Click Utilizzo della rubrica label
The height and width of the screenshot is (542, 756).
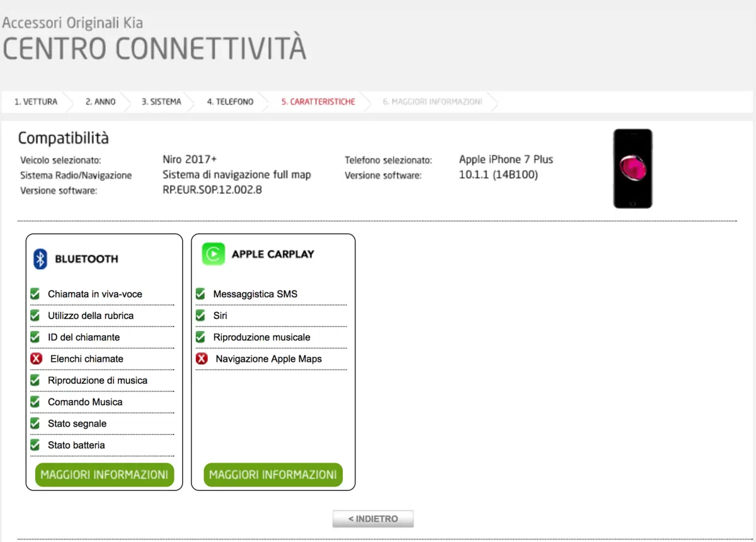[91, 315]
